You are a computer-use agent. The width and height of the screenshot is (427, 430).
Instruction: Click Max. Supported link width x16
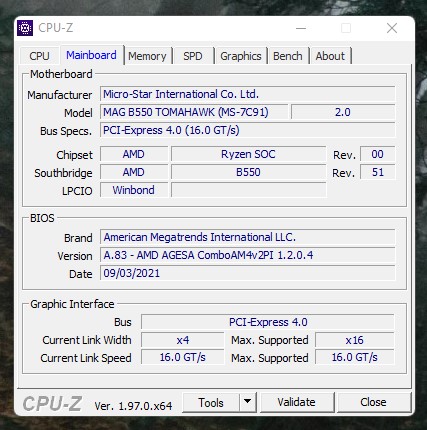355,340
